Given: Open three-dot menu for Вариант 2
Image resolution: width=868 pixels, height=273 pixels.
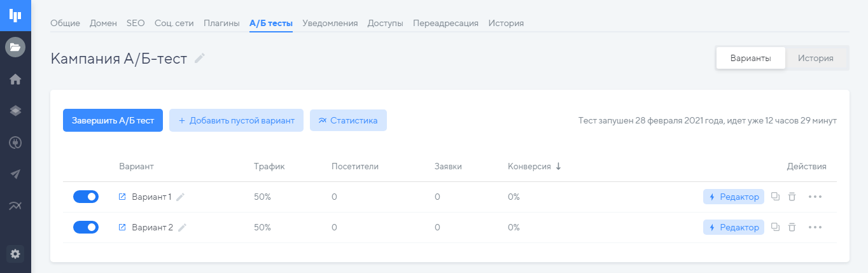Looking at the screenshot, I should (x=815, y=227).
